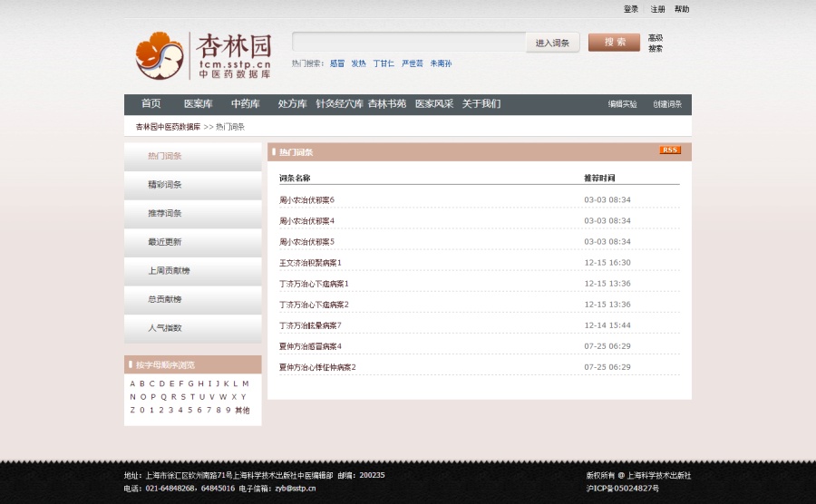Open entry 丁济万治眩晕病案7

click(310, 325)
